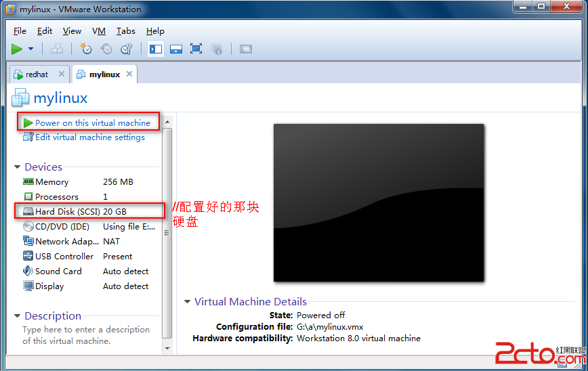588x371 pixels.
Task: Click the Ctrl+Alt+Del send toolbar icon
Action: click(x=57, y=49)
